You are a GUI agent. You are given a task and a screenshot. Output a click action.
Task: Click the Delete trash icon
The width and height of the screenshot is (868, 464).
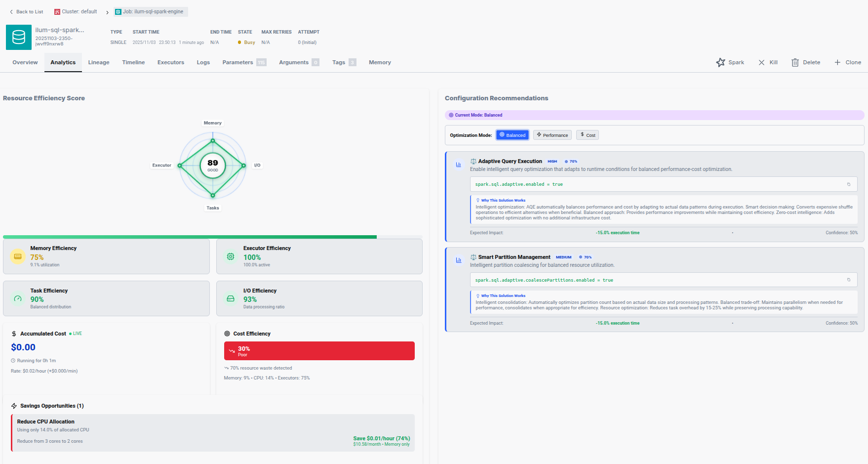click(x=795, y=62)
